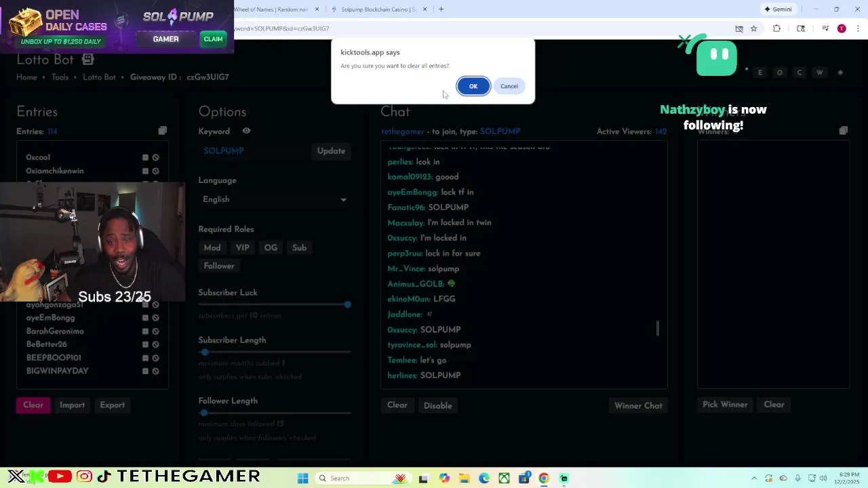868x488 pixels.
Task: Go to Tools breadcrumb
Action: pos(60,77)
